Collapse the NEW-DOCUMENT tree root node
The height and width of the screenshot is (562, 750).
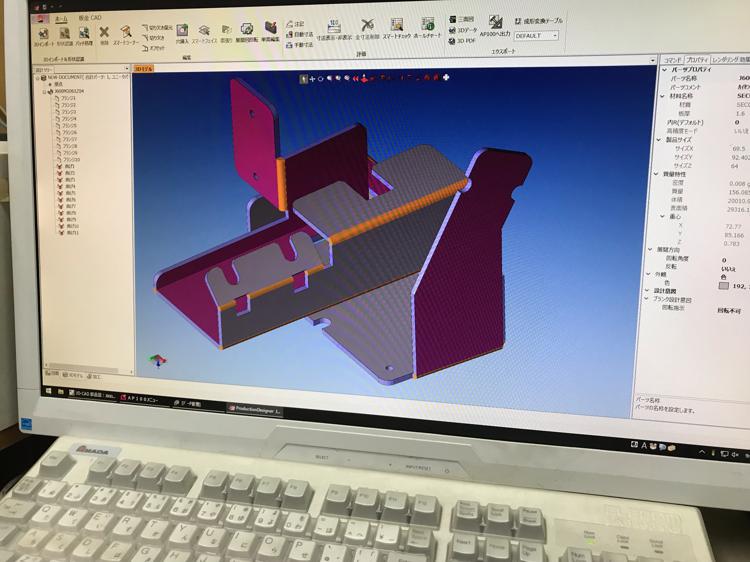click(x=37, y=76)
